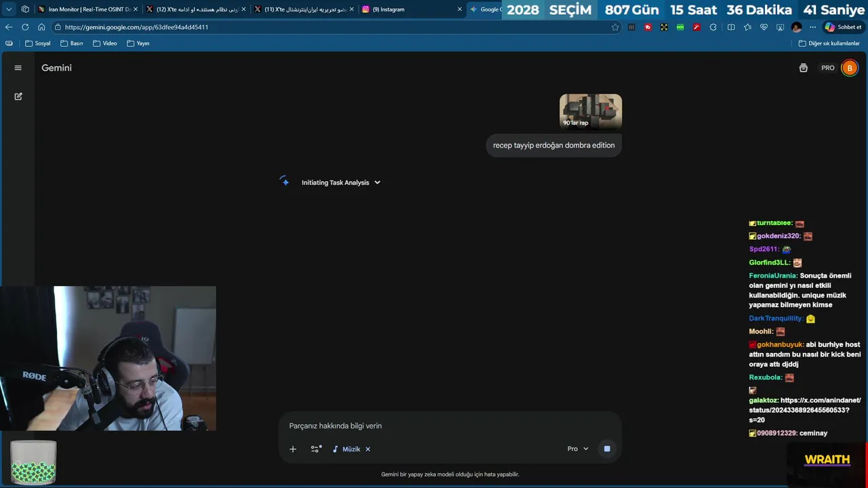
Task: Go to the browser home page
Action: [41, 27]
